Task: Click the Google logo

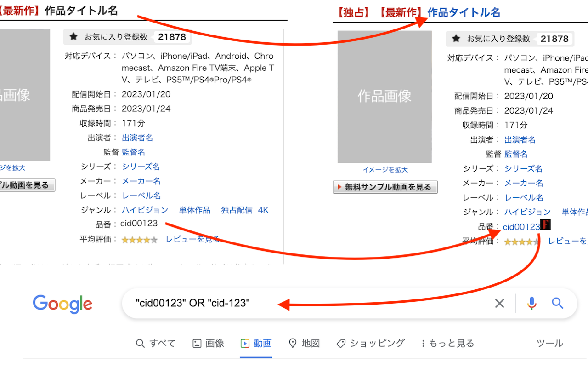Action: [x=62, y=304]
